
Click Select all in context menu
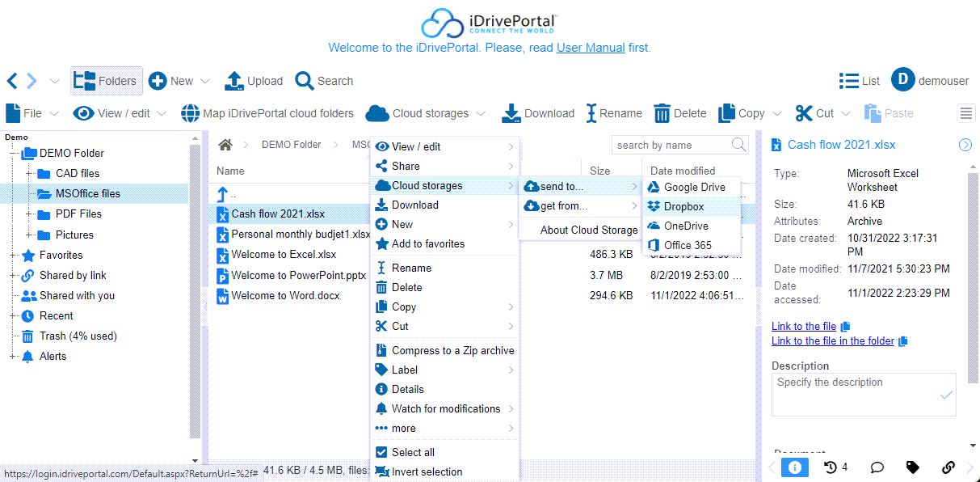pos(413,452)
